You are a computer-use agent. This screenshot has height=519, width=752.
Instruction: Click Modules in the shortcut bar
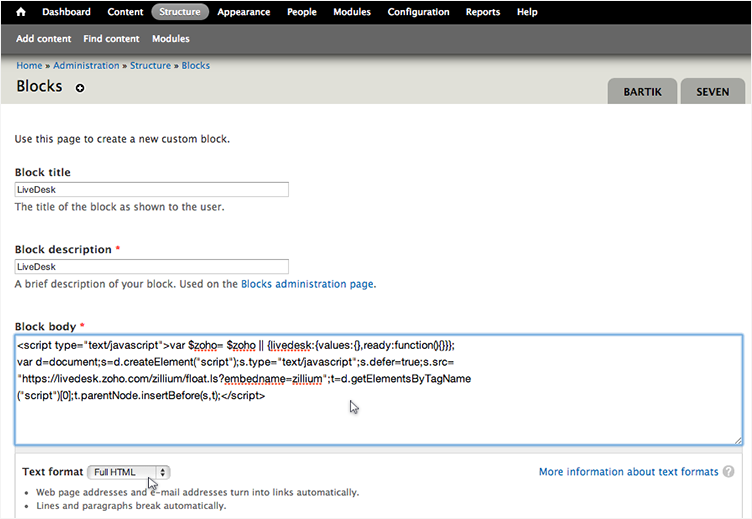pyautogui.click(x=171, y=39)
